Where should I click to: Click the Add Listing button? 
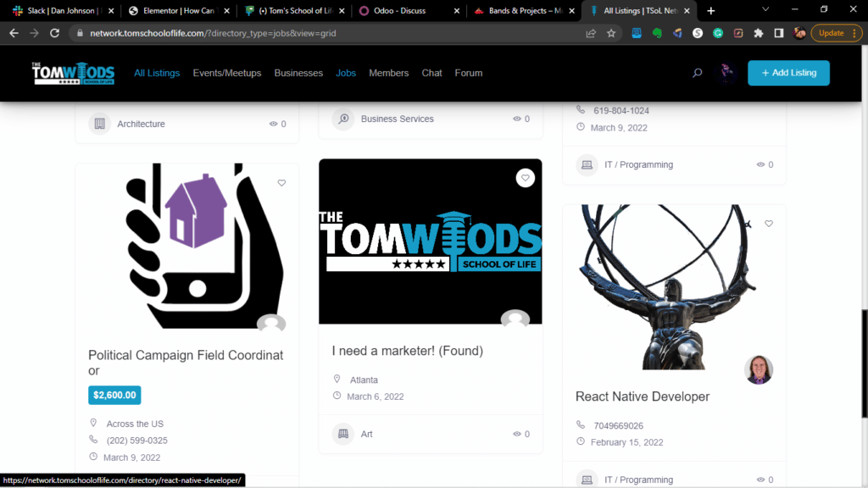coord(788,73)
